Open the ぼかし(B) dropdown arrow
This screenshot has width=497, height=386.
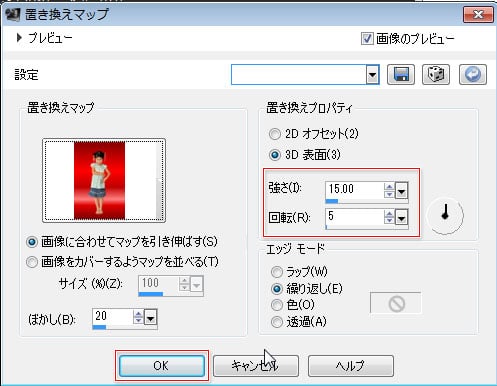pyautogui.click(x=151, y=318)
